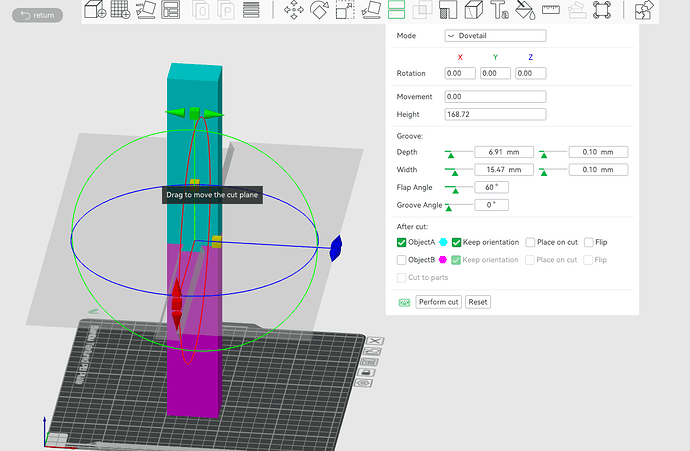Choose the Scale tool
The image size is (690, 451).
pos(345,10)
